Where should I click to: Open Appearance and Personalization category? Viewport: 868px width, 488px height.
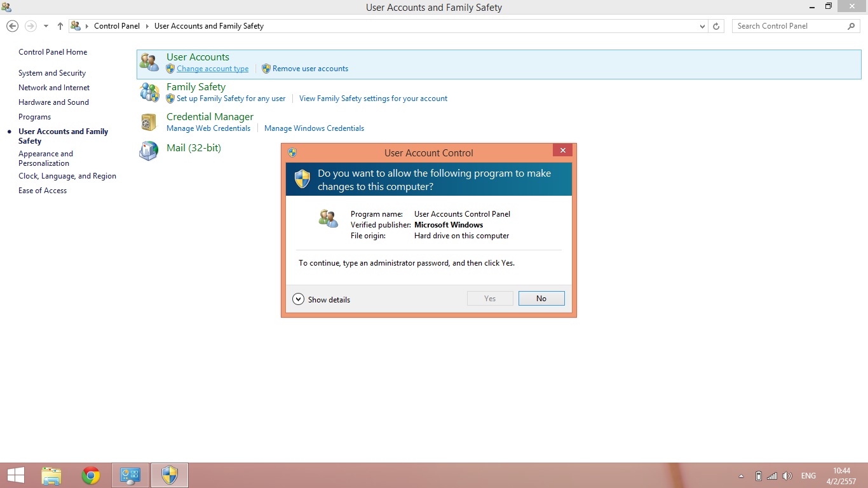[46, 158]
